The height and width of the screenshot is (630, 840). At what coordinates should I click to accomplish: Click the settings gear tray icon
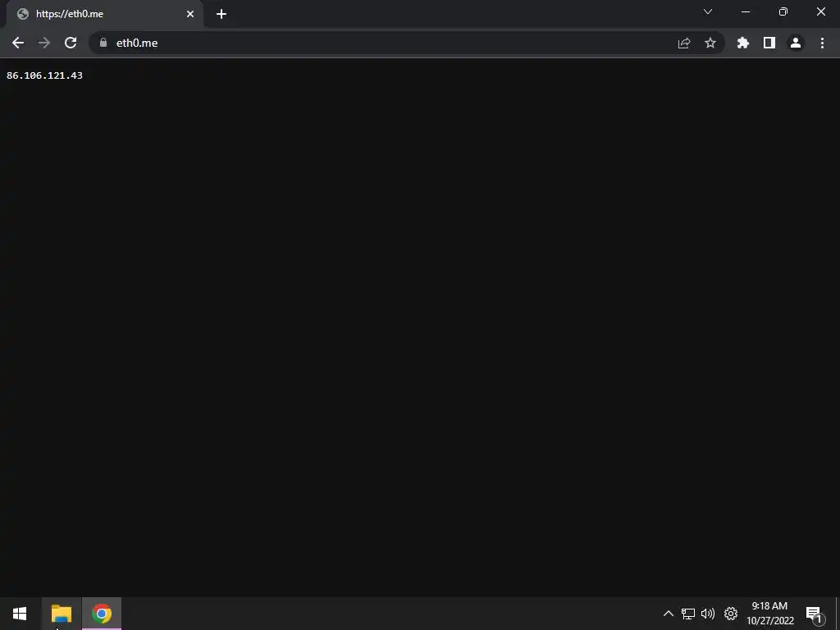[731, 614]
